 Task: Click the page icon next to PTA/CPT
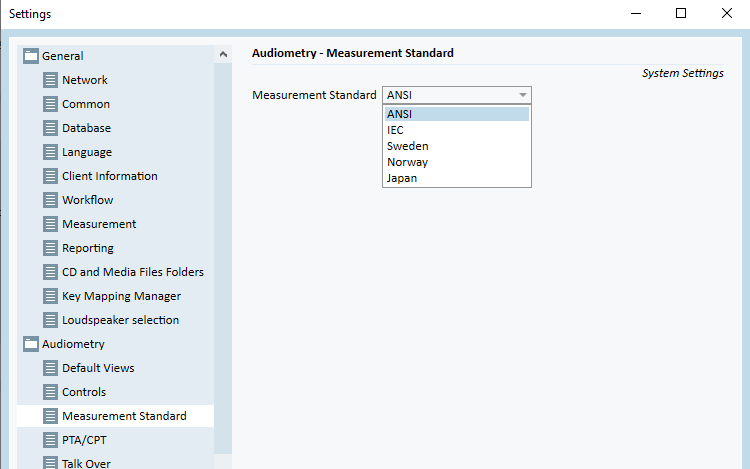click(x=50, y=440)
